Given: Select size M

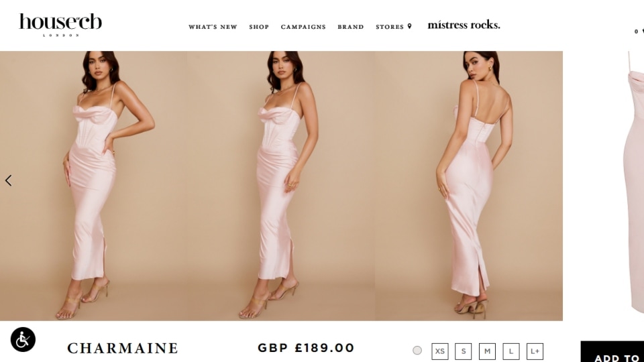Looking at the screenshot, I should click(x=487, y=351).
